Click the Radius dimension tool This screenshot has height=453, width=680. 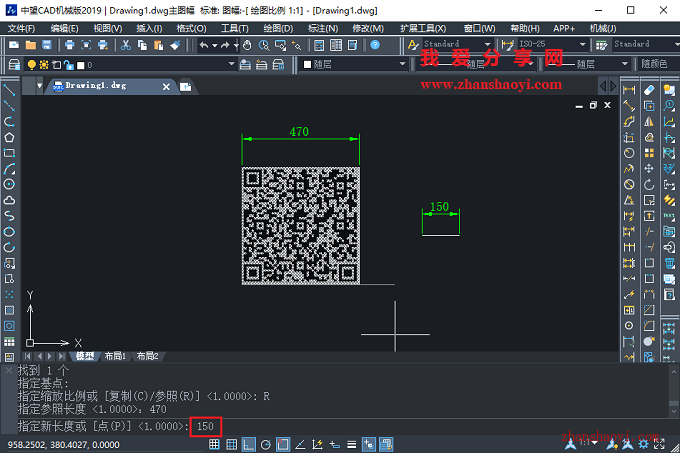click(x=629, y=153)
